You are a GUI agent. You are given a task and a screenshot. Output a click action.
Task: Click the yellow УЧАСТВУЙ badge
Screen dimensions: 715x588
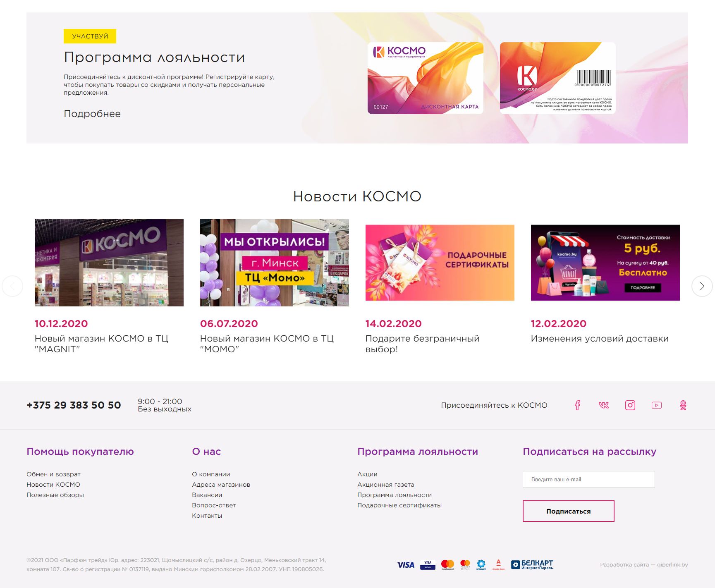[x=90, y=36]
